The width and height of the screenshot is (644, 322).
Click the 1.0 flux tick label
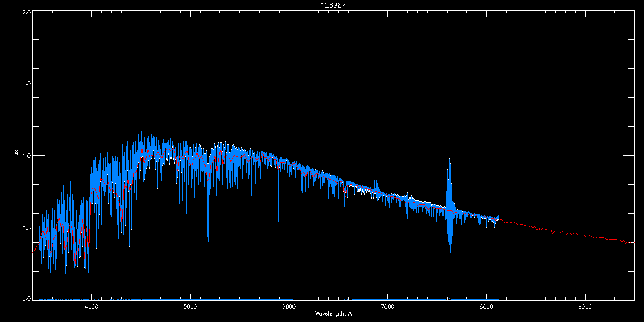(26, 156)
